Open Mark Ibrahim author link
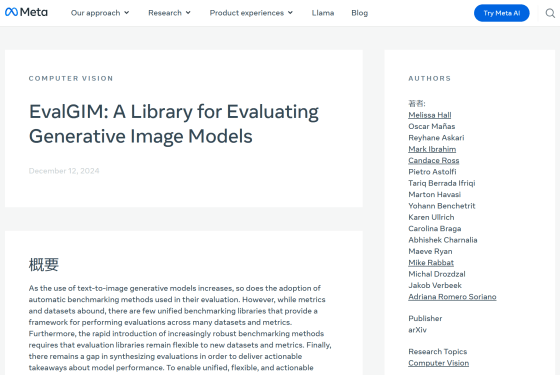This screenshot has width=560, height=375. pyautogui.click(x=432, y=149)
